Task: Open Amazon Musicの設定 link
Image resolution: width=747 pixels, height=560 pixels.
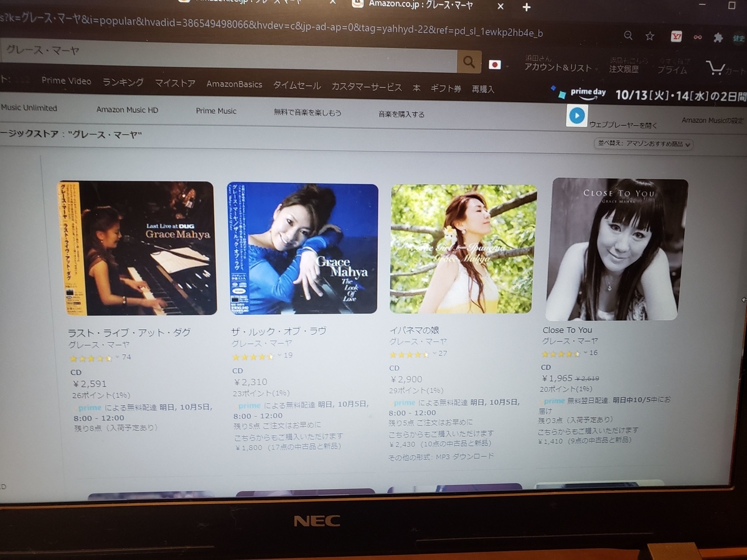Action: (712, 120)
